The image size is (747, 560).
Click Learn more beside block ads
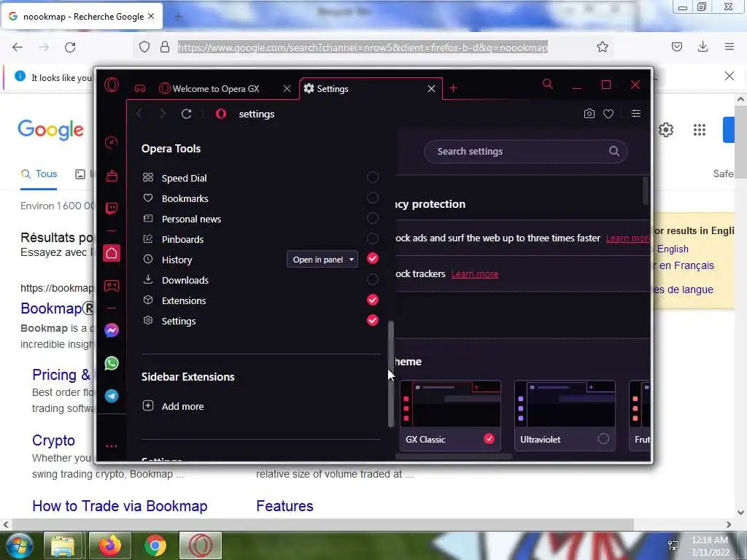[628, 238]
